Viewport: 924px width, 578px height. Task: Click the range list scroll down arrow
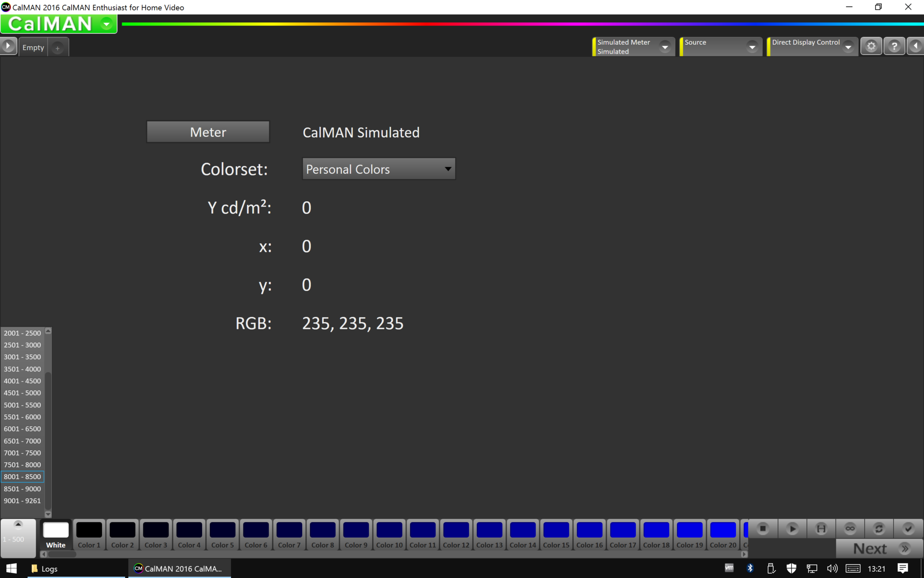coord(48,514)
